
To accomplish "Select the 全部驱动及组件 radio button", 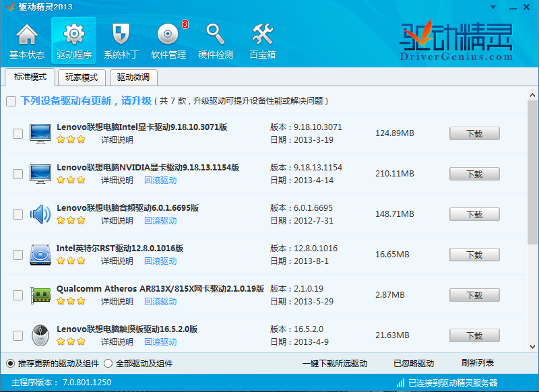I will tap(108, 364).
